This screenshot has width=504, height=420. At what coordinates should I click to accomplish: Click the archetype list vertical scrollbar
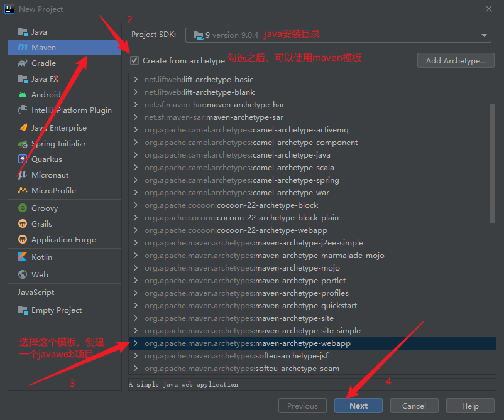[x=493, y=163]
